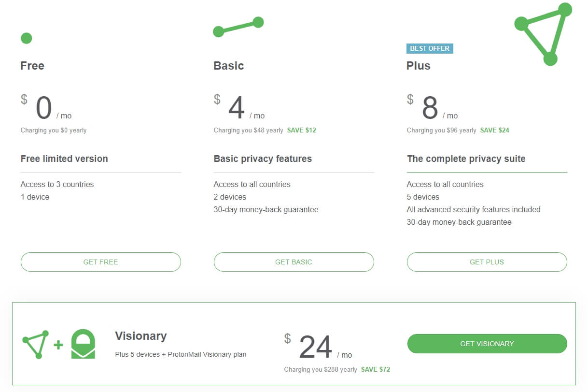588x392 pixels.
Task: Click the small ProtonVPN triangle icon in Visionary
Action: point(36,344)
